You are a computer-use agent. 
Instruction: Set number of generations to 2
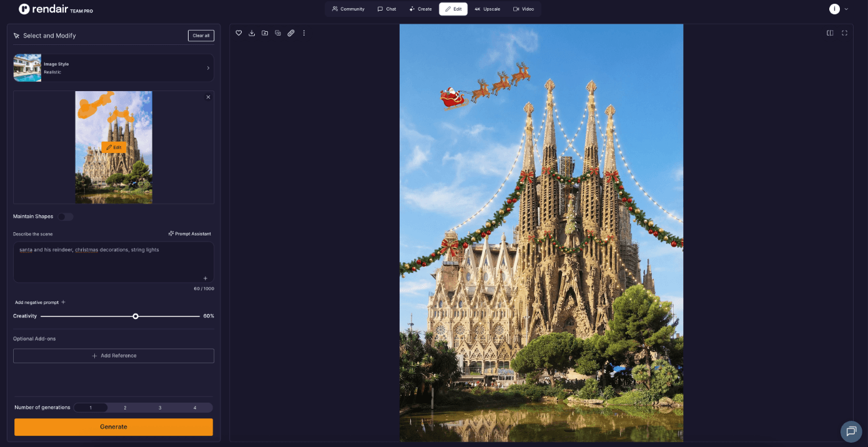tap(125, 408)
